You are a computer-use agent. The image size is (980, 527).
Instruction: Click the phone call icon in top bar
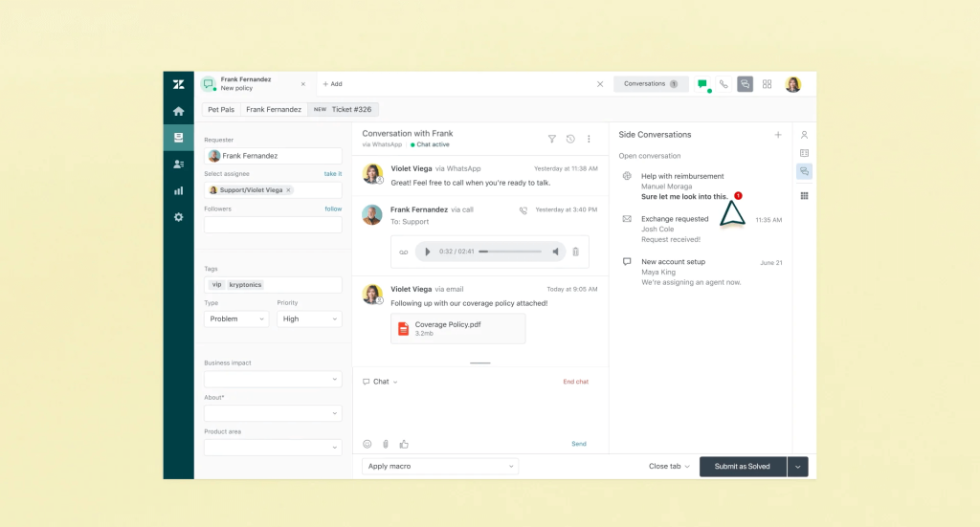[724, 84]
